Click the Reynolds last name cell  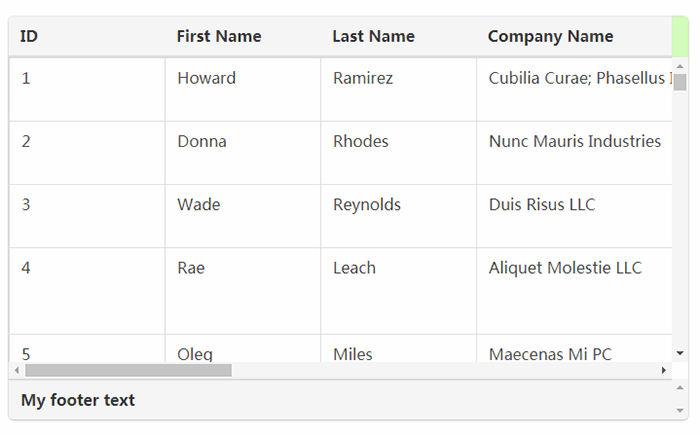click(x=367, y=205)
